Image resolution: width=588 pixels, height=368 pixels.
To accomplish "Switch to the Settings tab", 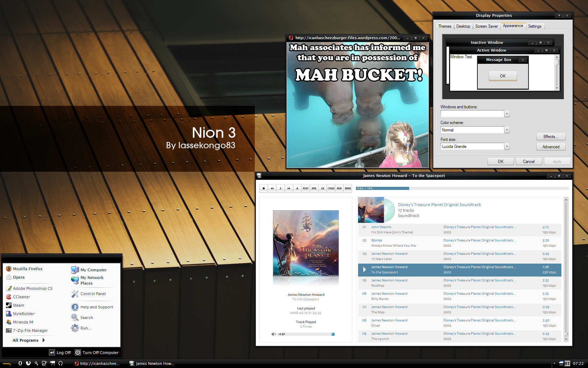I will 534,26.
